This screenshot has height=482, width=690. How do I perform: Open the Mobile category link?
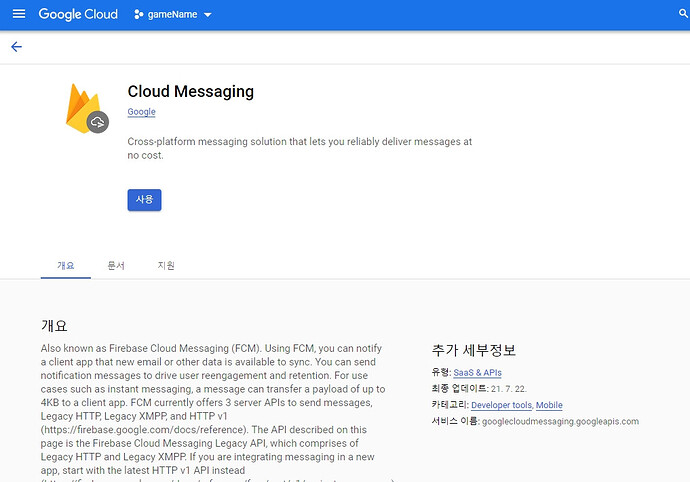point(549,405)
